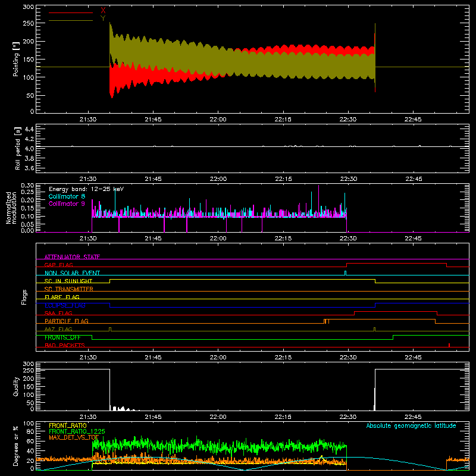Screen dimensions: 476x476
Task: Click 22:30 tick under the Flags plot
Action: (x=348, y=358)
